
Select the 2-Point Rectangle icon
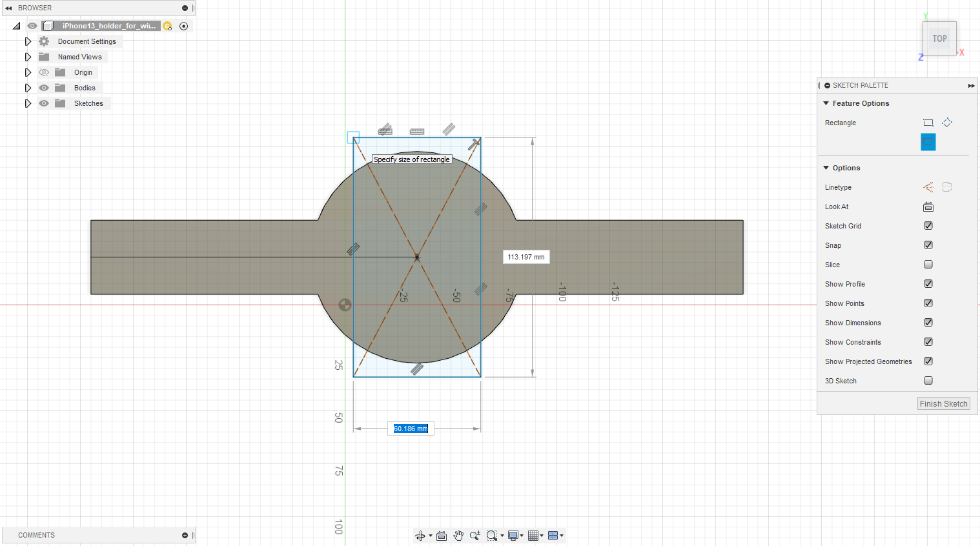point(928,123)
